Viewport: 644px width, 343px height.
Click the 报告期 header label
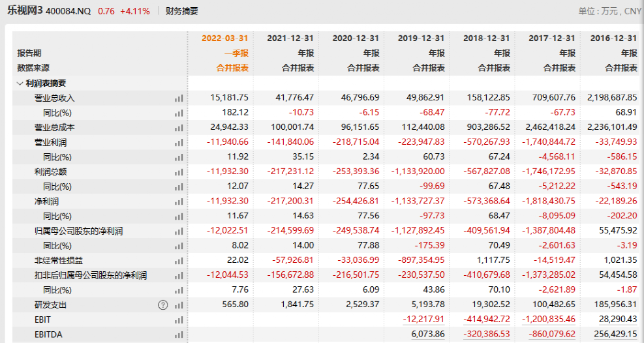pos(29,53)
